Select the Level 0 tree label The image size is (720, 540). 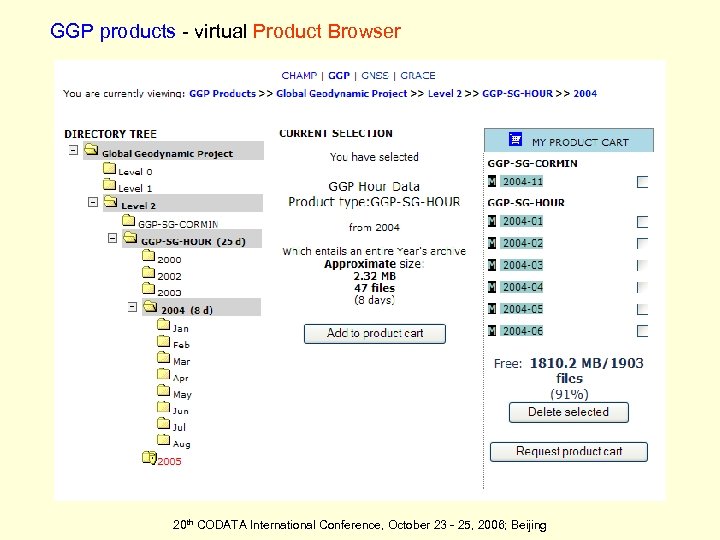coord(135,172)
